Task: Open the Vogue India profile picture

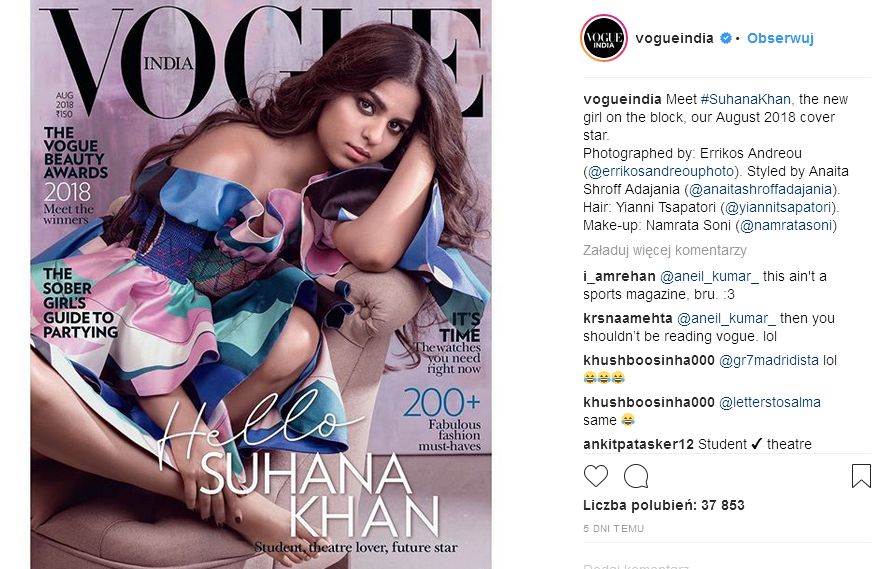Action: click(604, 38)
